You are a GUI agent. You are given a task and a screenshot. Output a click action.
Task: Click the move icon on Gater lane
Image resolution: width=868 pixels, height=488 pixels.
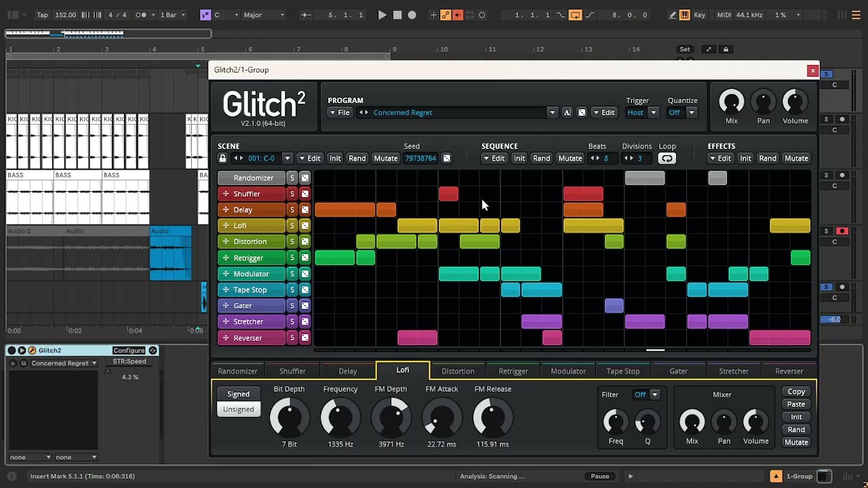coord(226,306)
